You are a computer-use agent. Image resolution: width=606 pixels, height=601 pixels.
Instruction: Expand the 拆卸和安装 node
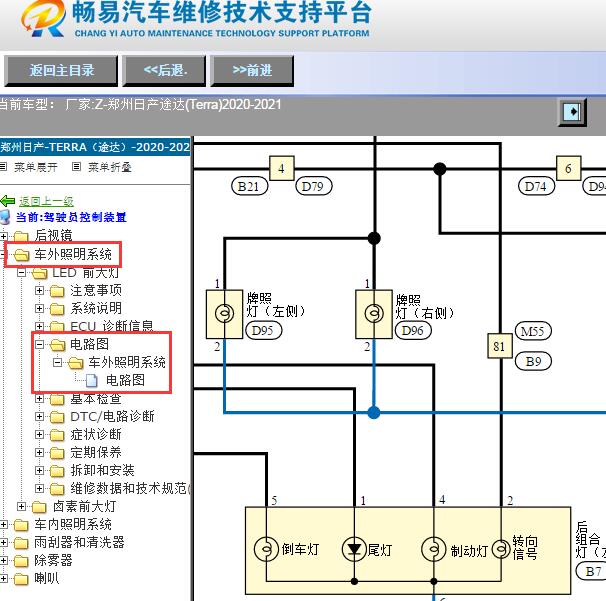pyautogui.click(x=39, y=470)
